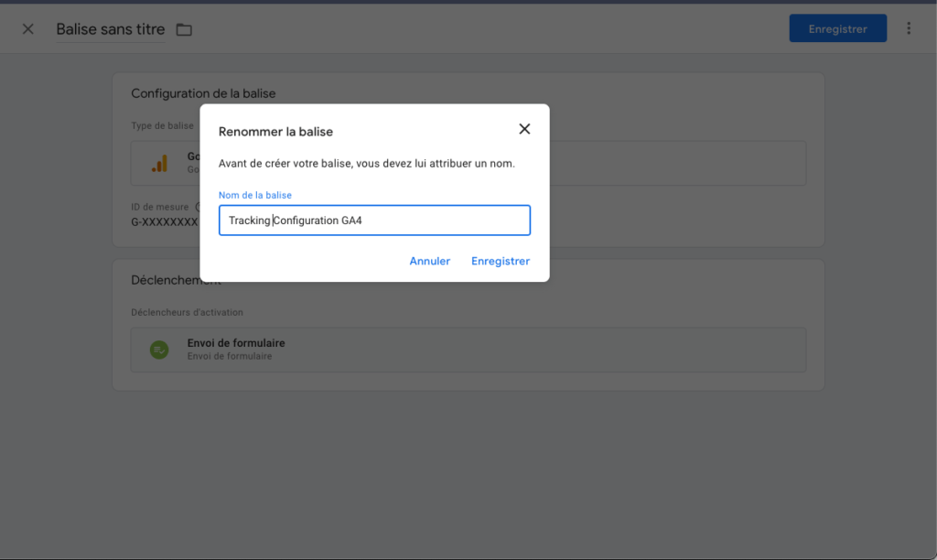The image size is (937, 560).
Task: Click the Renommer la balise dialog title
Action: (x=275, y=132)
